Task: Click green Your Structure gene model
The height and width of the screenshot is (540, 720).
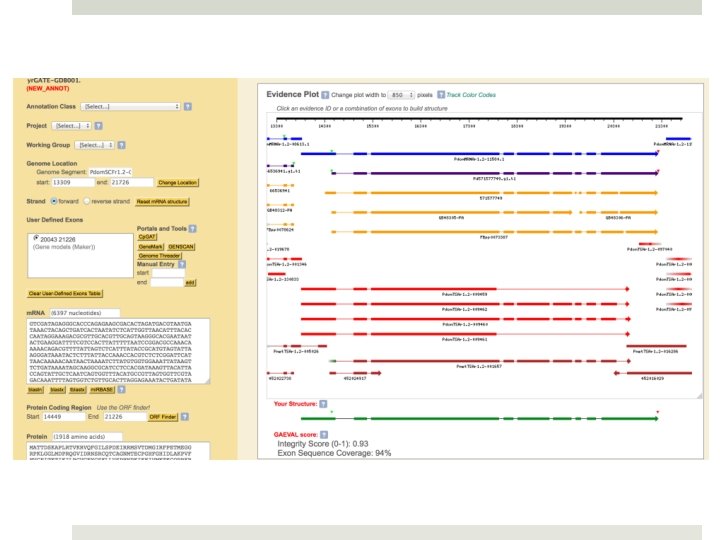Action: click(x=480, y=418)
